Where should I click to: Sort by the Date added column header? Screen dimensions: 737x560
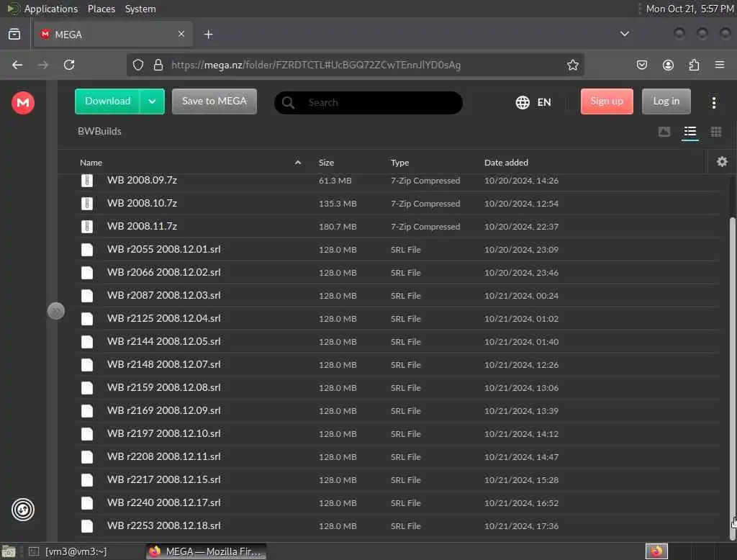click(x=506, y=163)
